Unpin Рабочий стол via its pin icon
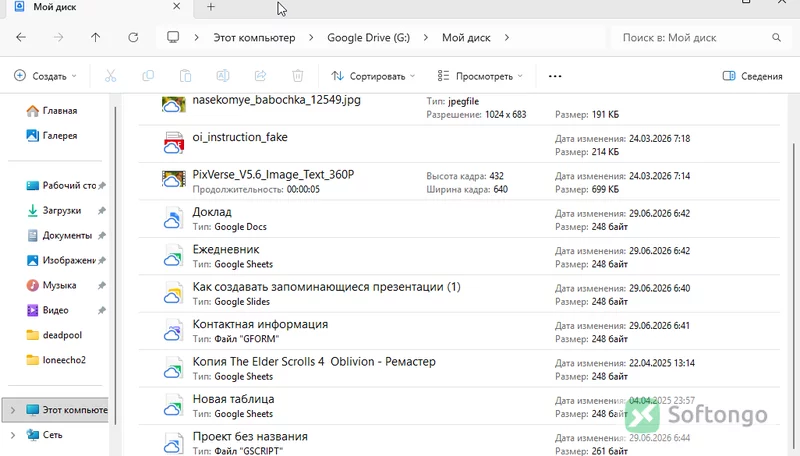The image size is (800, 456). tap(102, 186)
